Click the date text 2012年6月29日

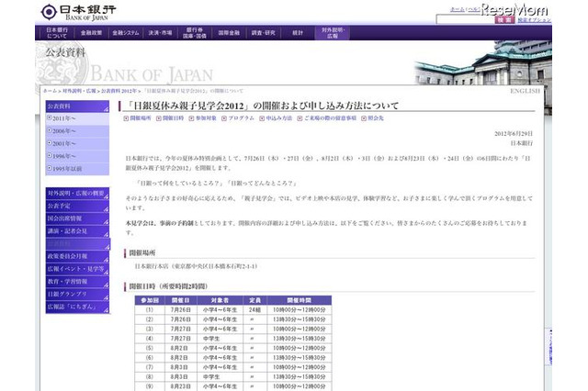(x=514, y=134)
